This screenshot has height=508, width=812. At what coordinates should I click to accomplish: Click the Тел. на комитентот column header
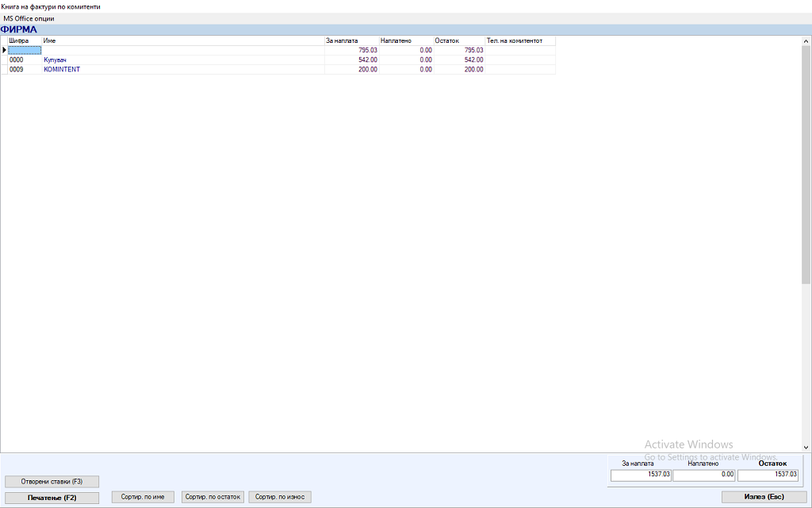click(519, 40)
